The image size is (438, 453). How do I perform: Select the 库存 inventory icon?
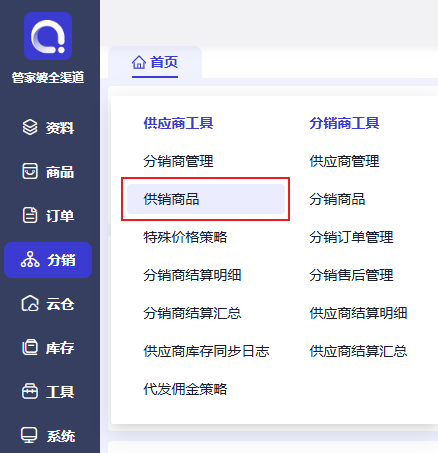(30, 347)
